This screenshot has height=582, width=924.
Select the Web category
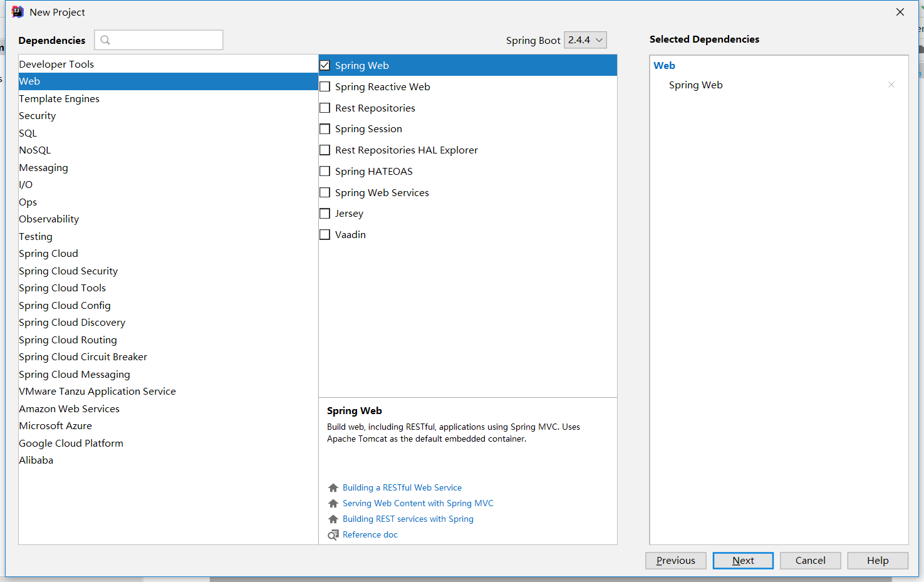point(169,81)
